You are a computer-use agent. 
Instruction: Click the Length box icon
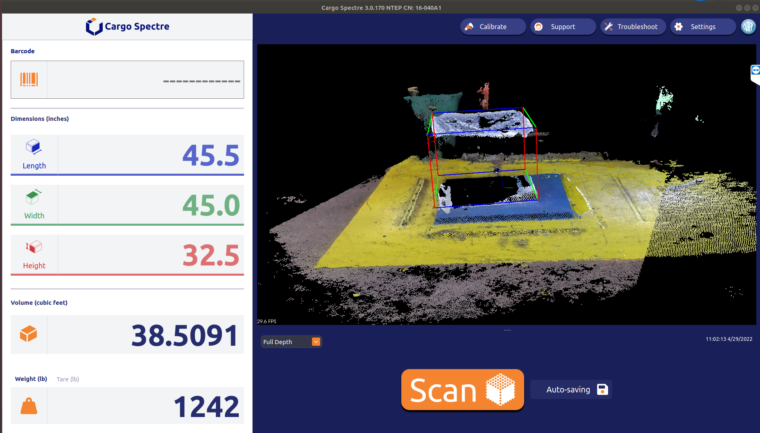pos(34,146)
